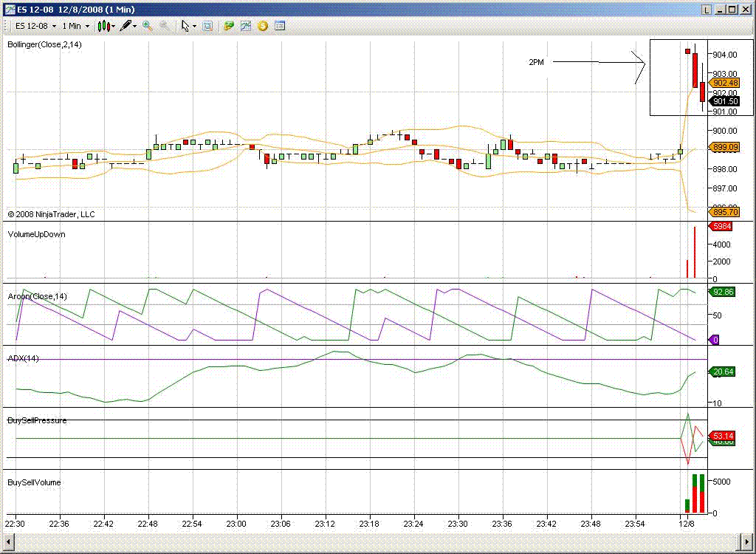Click the greyed zoom out magnifier icon

click(x=165, y=26)
